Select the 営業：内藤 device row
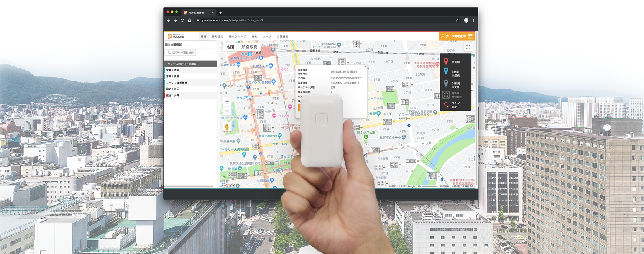The width and height of the screenshot is (644, 254). (x=191, y=76)
